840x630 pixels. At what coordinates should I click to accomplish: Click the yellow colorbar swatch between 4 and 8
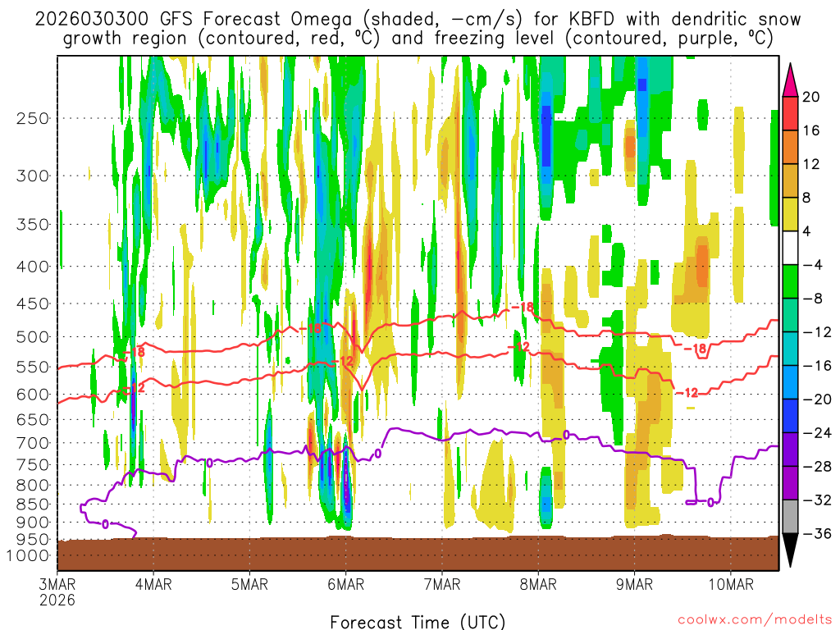pos(791,214)
